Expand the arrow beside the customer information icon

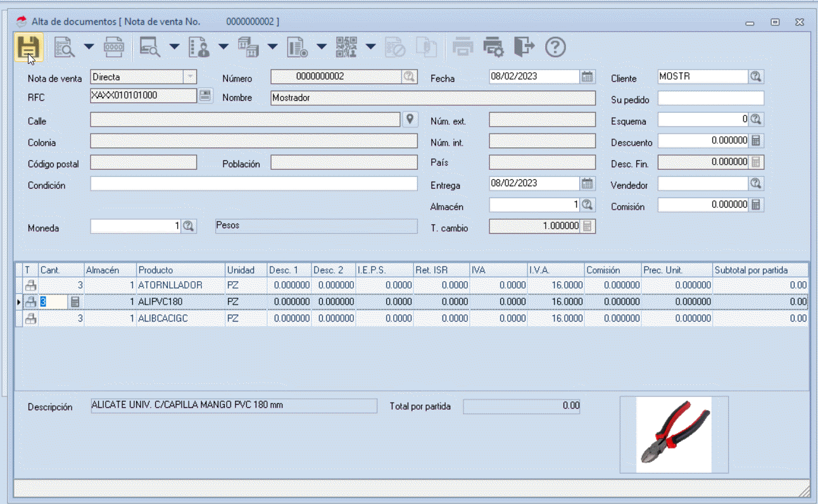point(223,46)
